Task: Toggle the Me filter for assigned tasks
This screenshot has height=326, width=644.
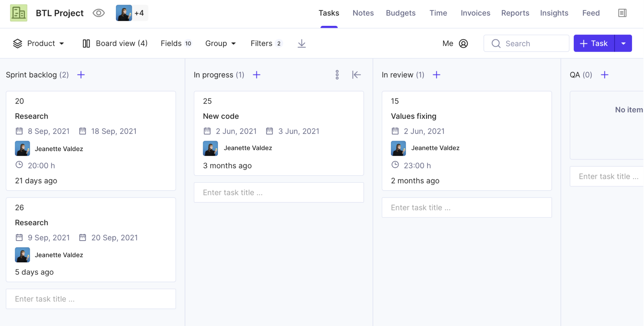Action: [455, 43]
